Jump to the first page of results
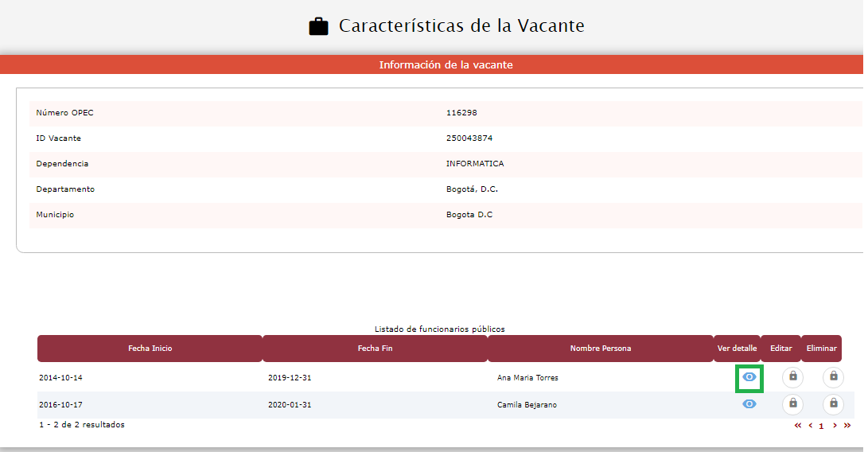 coord(798,426)
